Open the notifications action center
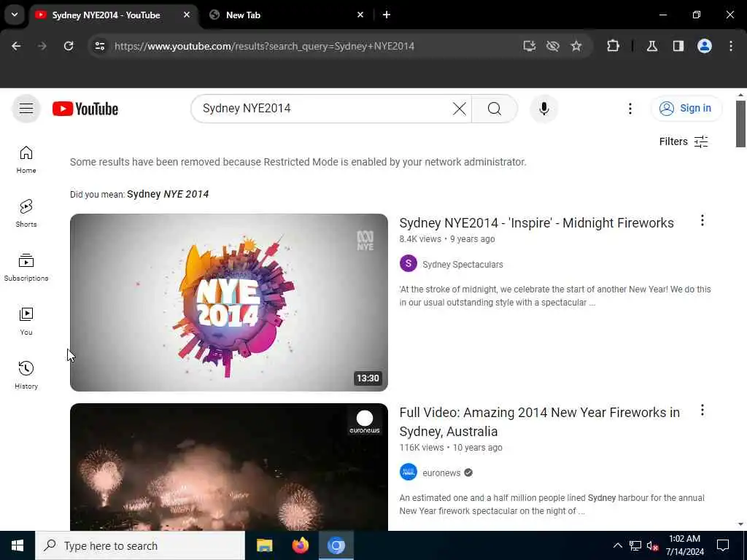The height and width of the screenshot is (560, 747). click(x=723, y=545)
